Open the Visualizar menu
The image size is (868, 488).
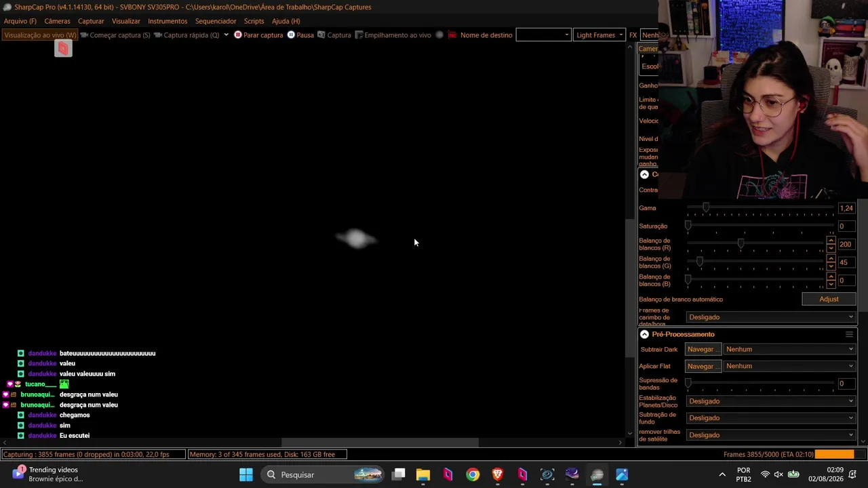(126, 21)
